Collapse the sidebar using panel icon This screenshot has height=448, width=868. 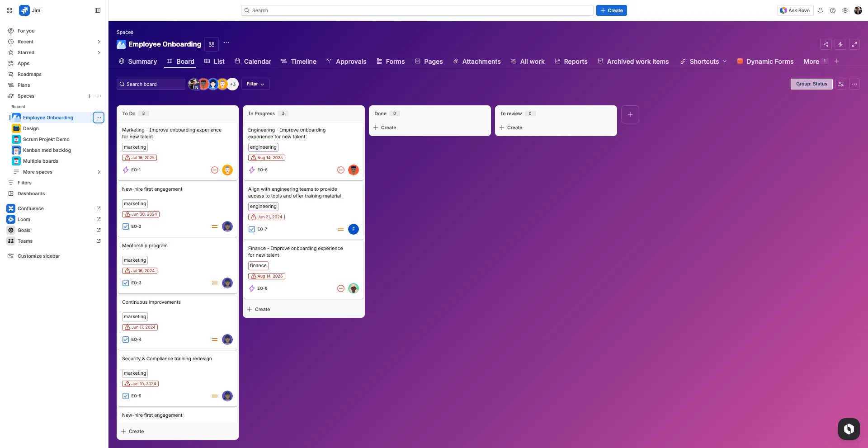pyautogui.click(x=98, y=10)
